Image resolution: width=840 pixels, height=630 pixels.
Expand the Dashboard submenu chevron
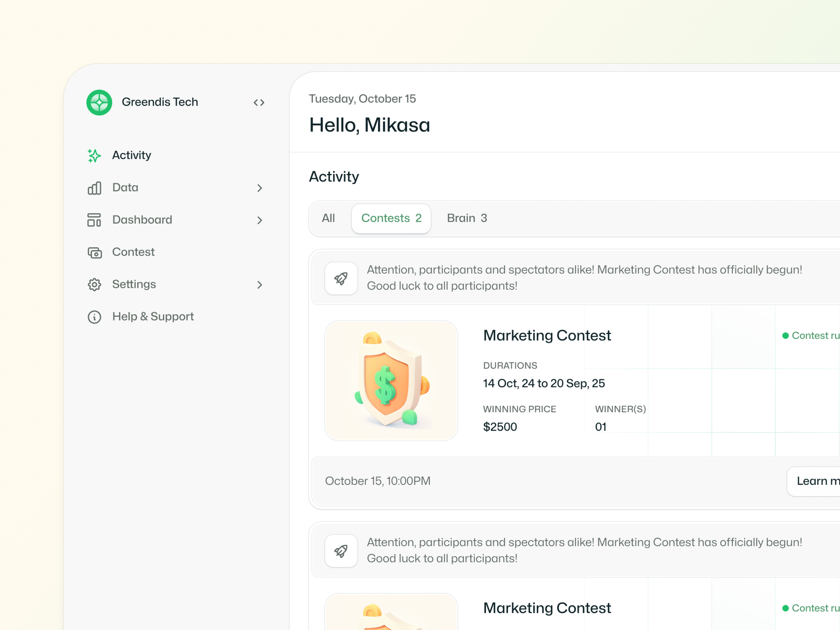click(x=260, y=220)
